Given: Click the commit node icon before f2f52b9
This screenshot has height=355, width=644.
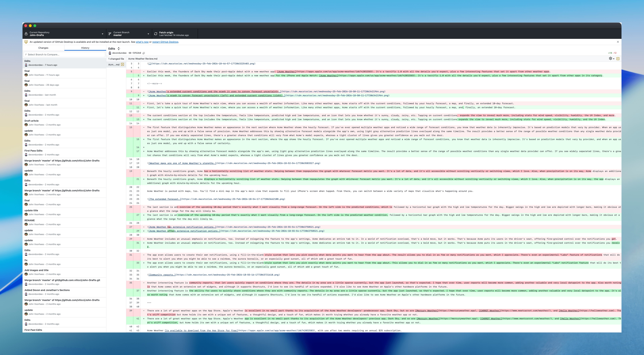Looking at the screenshot, I should pyautogui.click(x=130, y=53).
